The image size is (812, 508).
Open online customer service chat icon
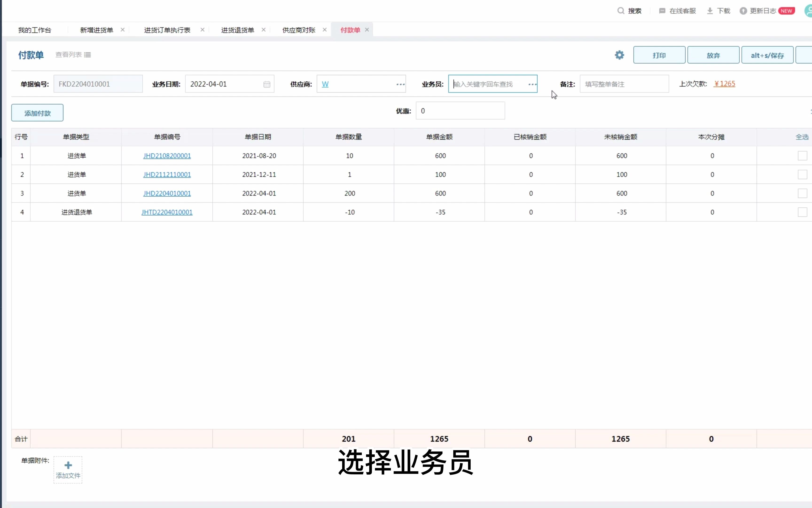tap(662, 11)
